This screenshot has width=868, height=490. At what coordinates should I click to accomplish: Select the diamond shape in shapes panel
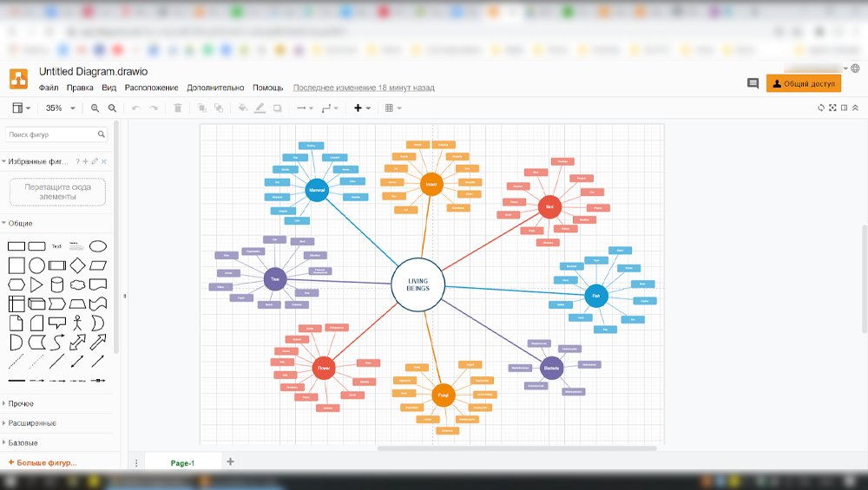[x=77, y=265]
